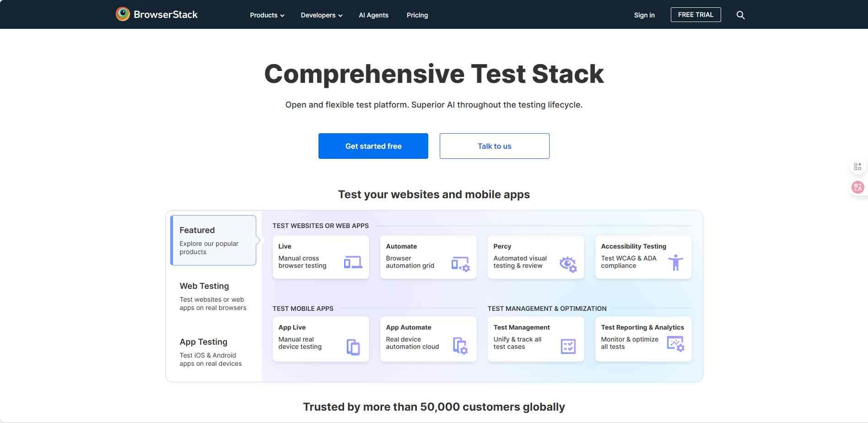Image resolution: width=868 pixels, height=423 pixels.
Task: Click the Get started free button
Action: click(x=373, y=146)
